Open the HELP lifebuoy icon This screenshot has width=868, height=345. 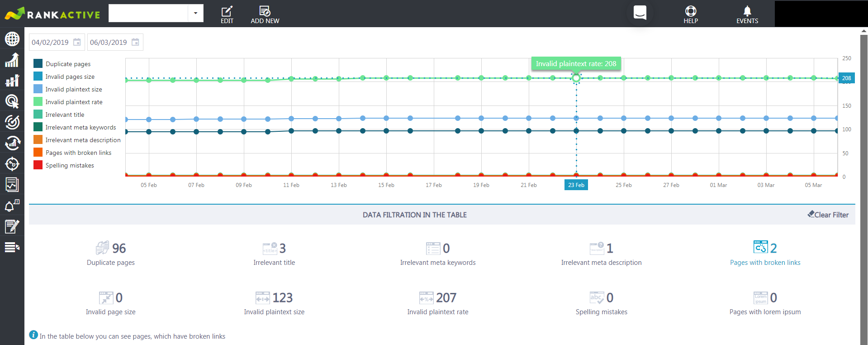[691, 14]
